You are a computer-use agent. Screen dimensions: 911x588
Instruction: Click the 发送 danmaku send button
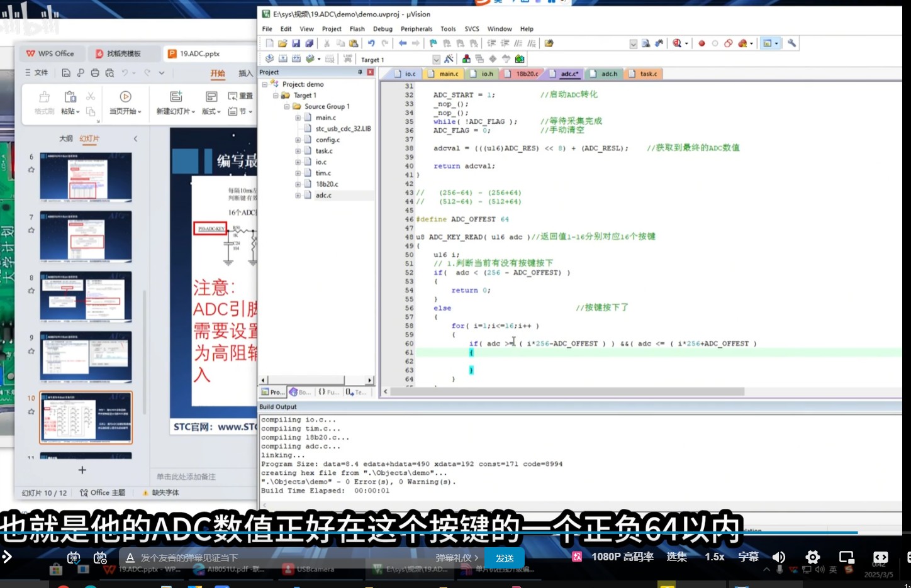505,557
